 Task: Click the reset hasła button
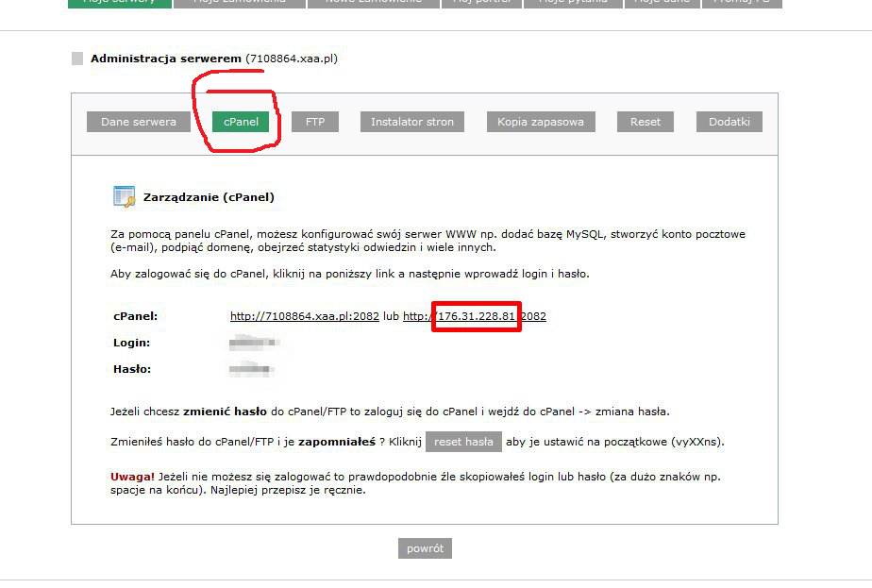click(x=463, y=442)
